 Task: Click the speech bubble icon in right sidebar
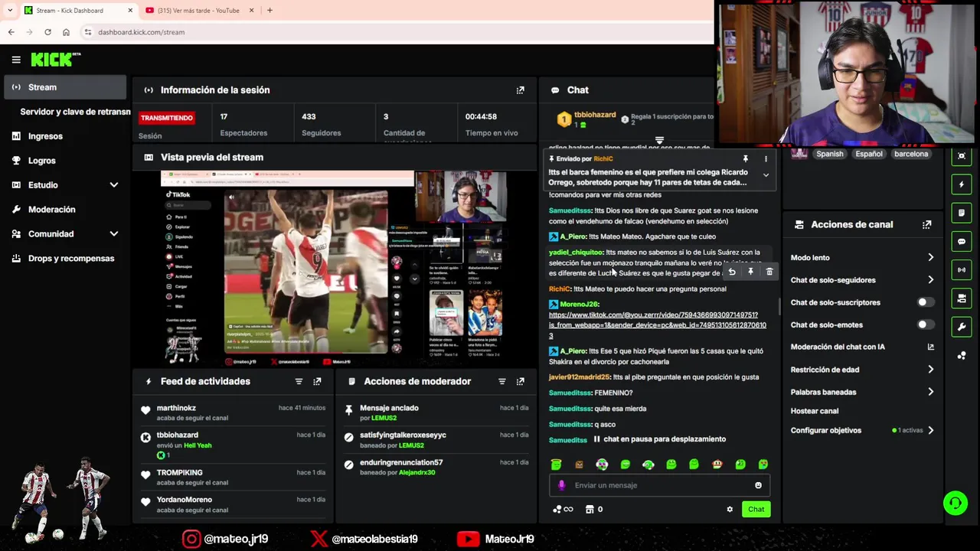[x=962, y=242]
